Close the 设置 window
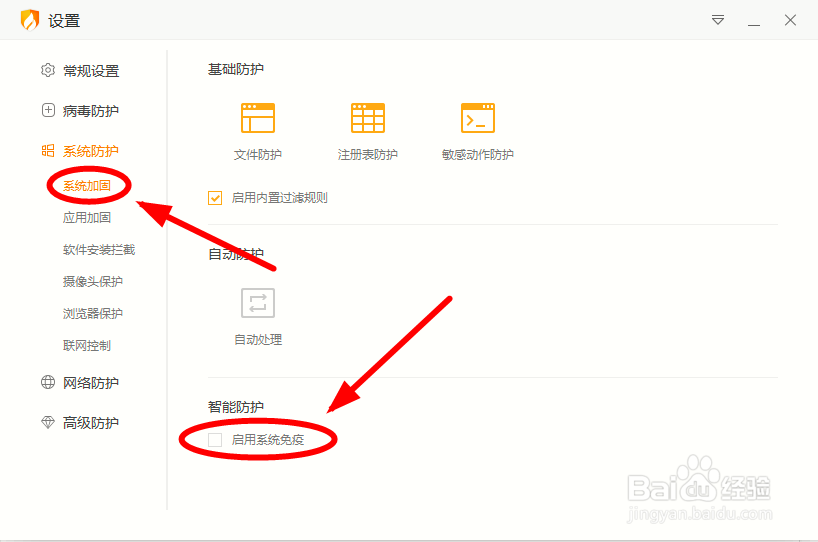The width and height of the screenshot is (818, 542). coord(790,20)
